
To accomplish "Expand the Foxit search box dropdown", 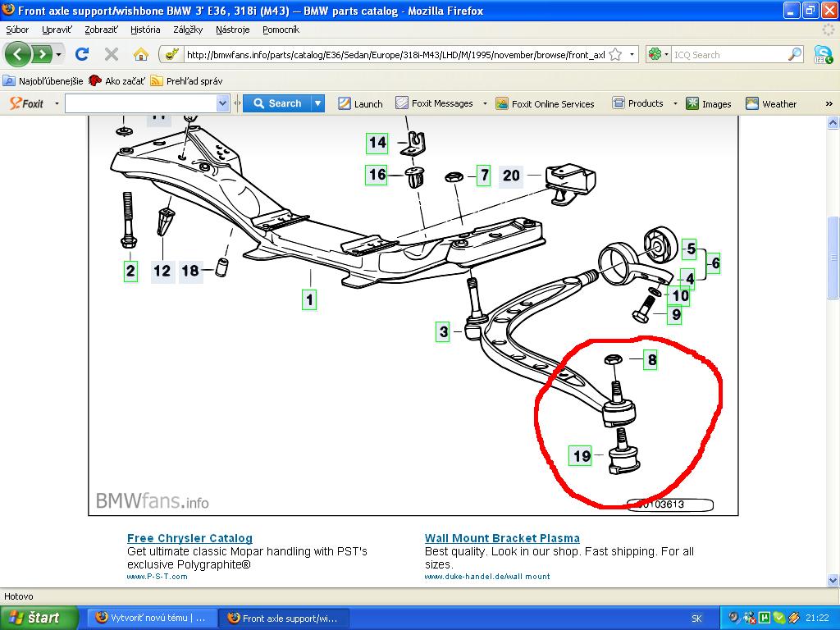I will [222, 103].
